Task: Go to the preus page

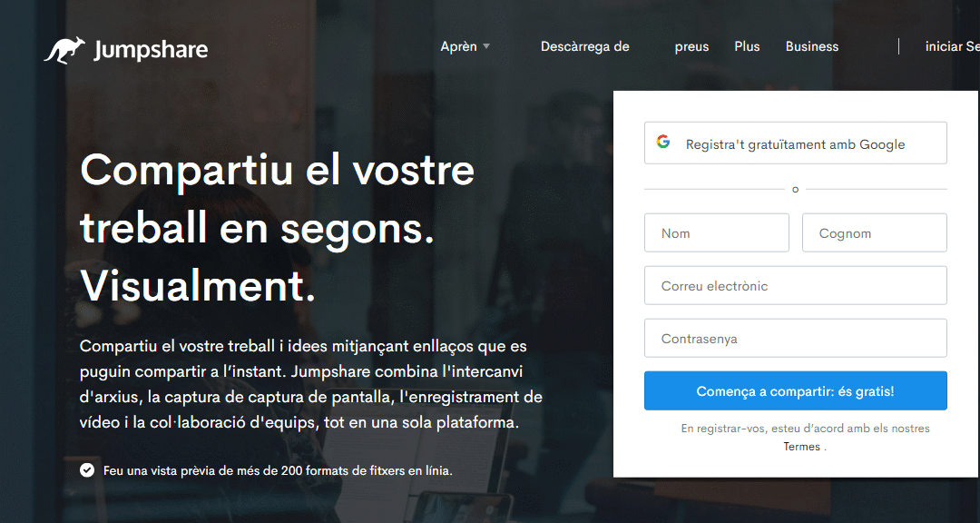Action: coord(691,47)
